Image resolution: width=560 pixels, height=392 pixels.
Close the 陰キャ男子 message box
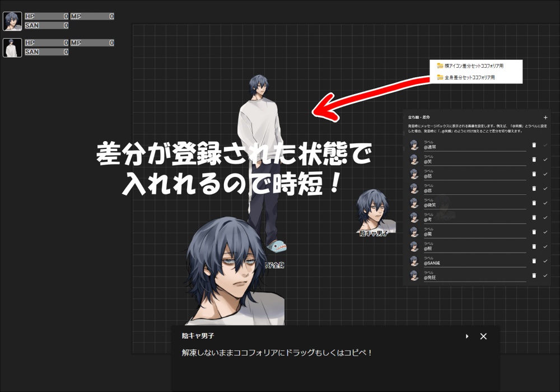[483, 337]
